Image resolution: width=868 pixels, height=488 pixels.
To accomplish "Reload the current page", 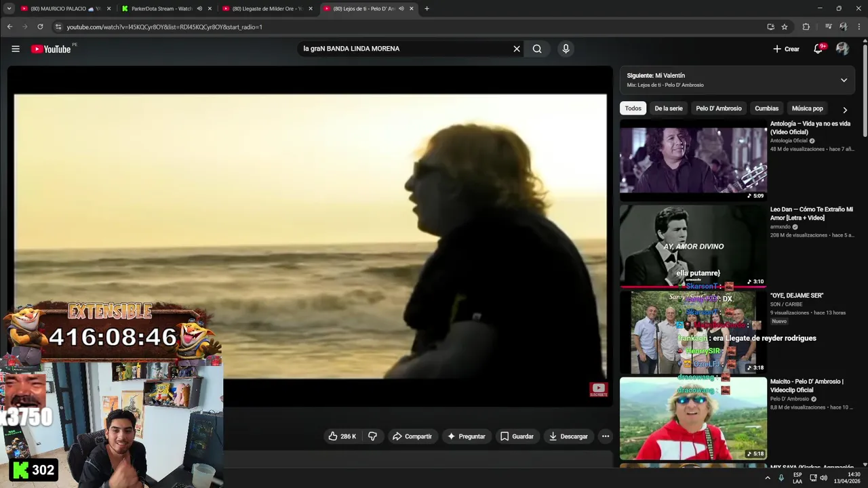I will click(x=40, y=27).
